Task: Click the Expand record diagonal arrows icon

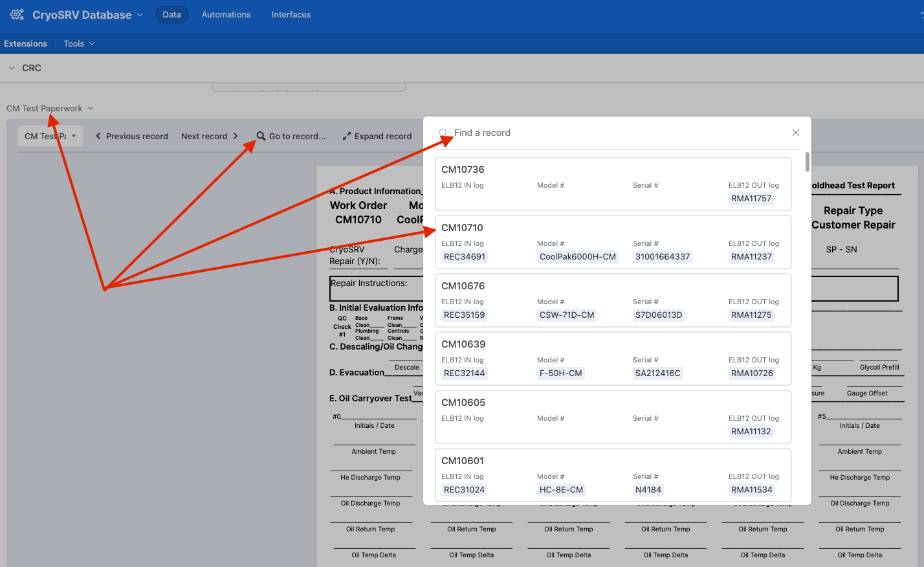Action: tap(347, 136)
